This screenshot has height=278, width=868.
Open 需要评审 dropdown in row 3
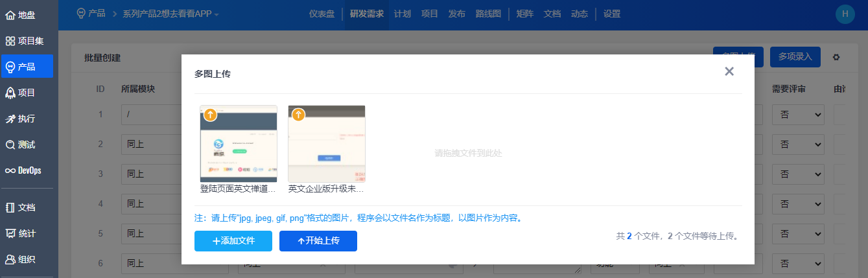(x=798, y=174)
